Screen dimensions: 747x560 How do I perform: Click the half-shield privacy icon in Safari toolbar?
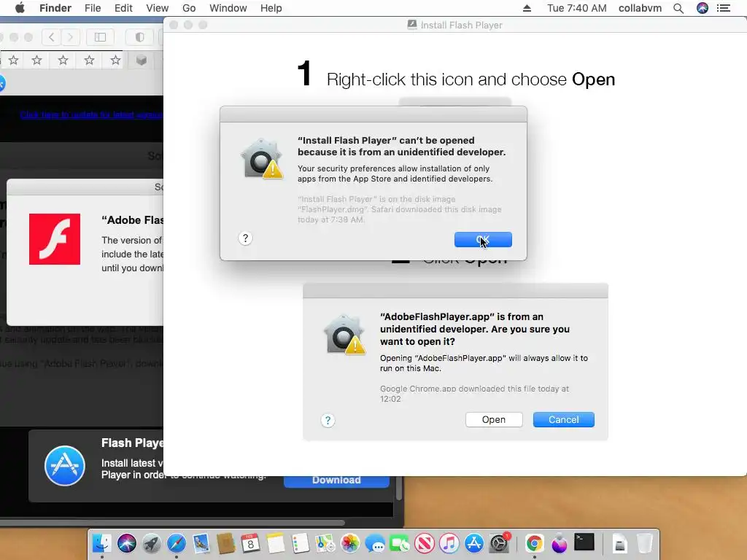click(x=139, y=37)
